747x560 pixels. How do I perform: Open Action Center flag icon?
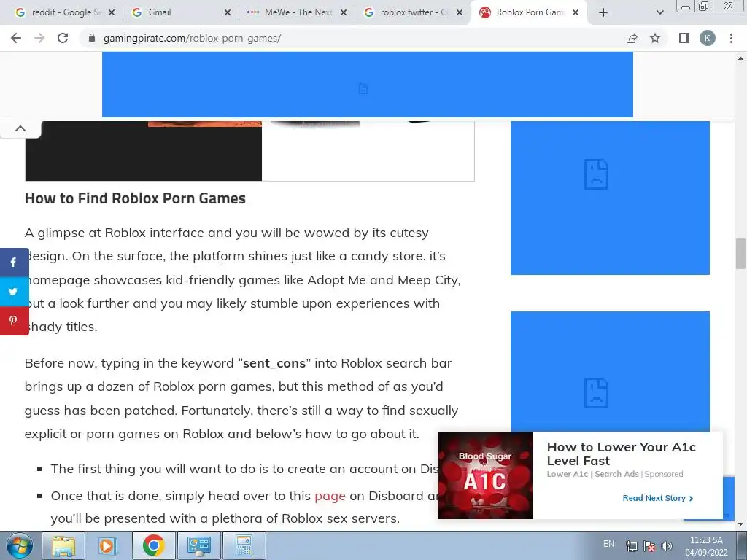coord(649,546)
